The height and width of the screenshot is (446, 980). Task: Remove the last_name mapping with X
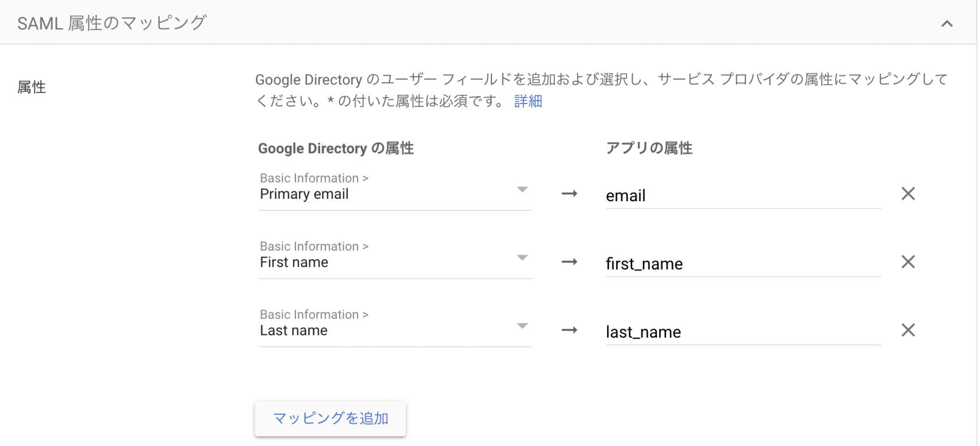point(908,330)
